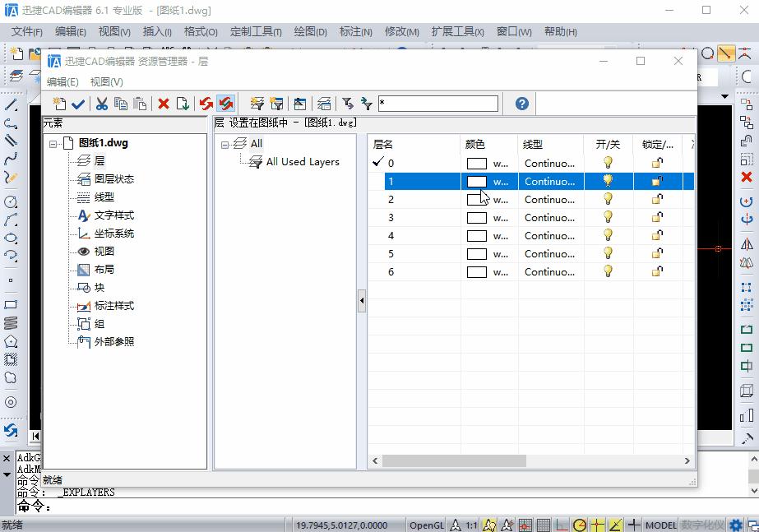Image resolution: width=759 pixels, height=532 pixels.
Task: Toggle the light bulb for layer 3
Action: pyautogui.click(x=609, y=218)
